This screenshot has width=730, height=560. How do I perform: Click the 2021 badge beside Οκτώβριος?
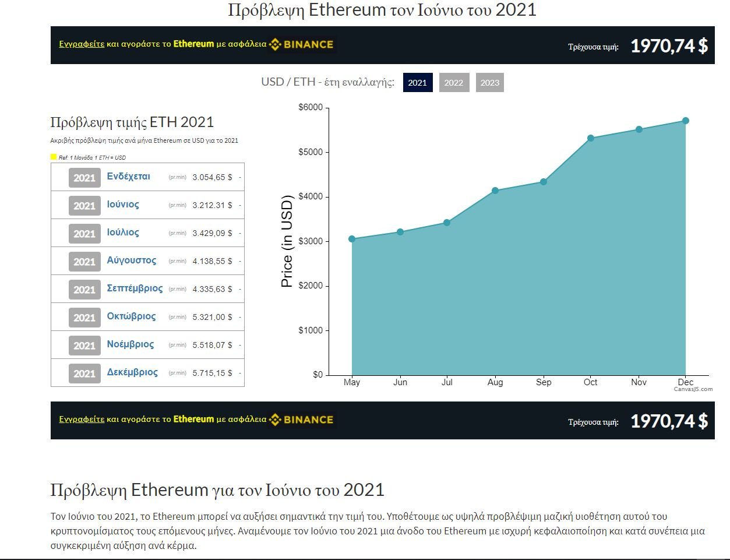pos(84,318)
